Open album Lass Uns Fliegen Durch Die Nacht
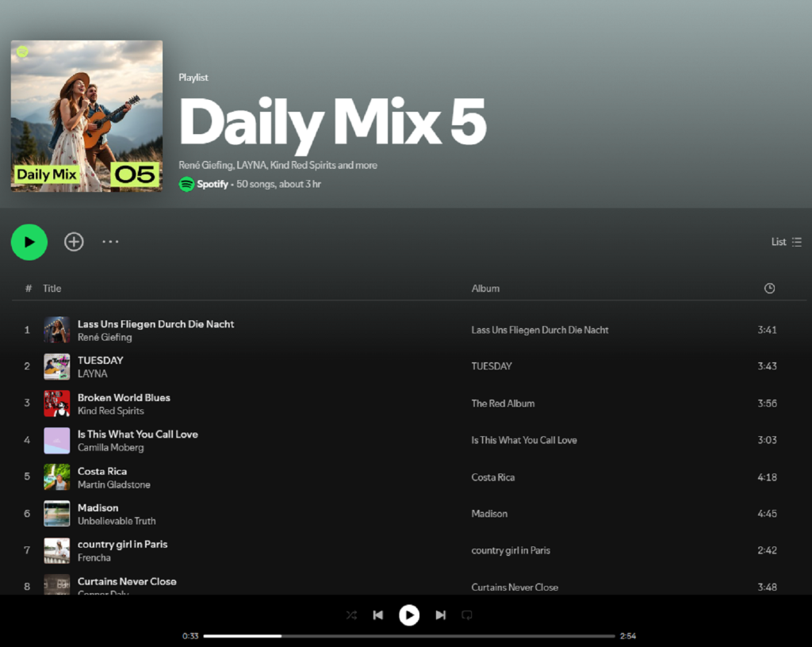This screenshot has width=812, height=647. [x=539, y=330]
